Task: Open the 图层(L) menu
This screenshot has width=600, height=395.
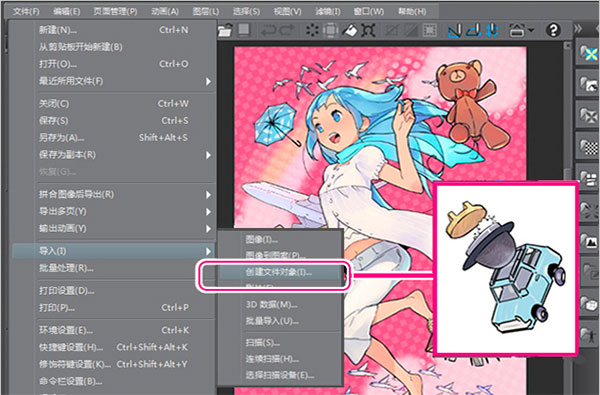Action: tap(206, 11)
